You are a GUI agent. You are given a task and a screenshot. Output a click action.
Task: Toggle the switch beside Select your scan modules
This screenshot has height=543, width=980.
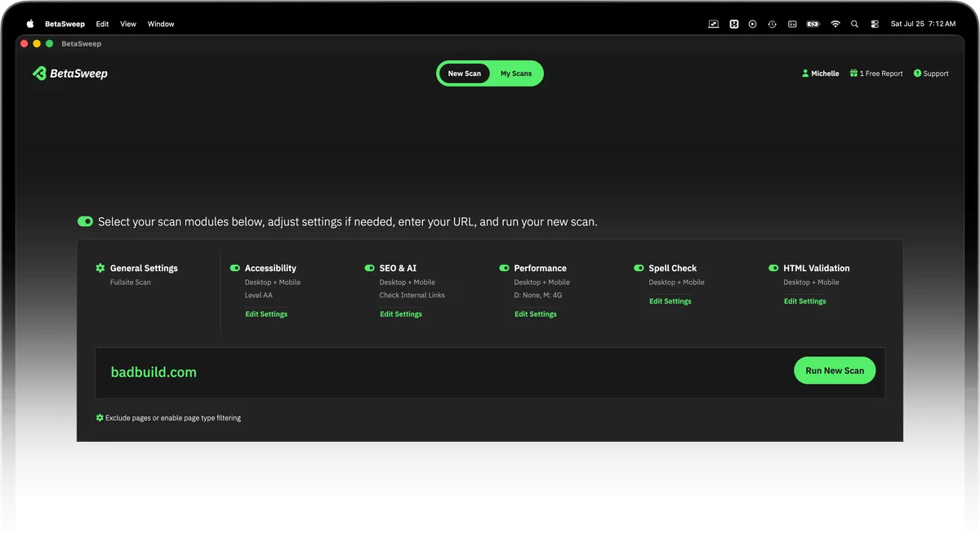pyautogui.click(x=85, y=221)
